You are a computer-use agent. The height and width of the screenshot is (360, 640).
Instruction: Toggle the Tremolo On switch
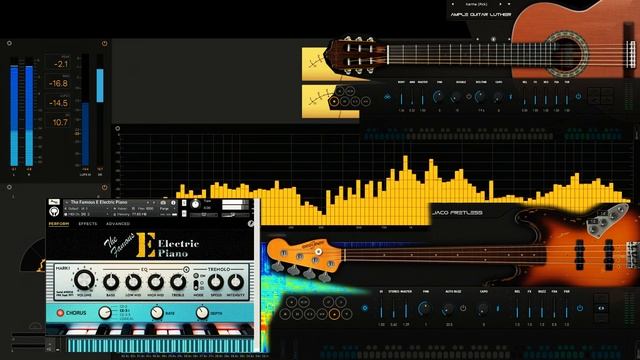pyautogui.click(x=196, y=276)
